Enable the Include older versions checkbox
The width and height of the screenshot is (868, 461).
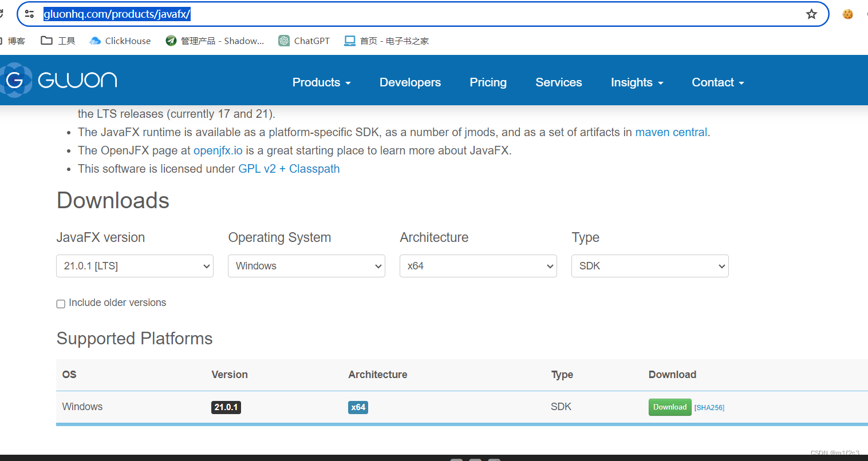61,304
